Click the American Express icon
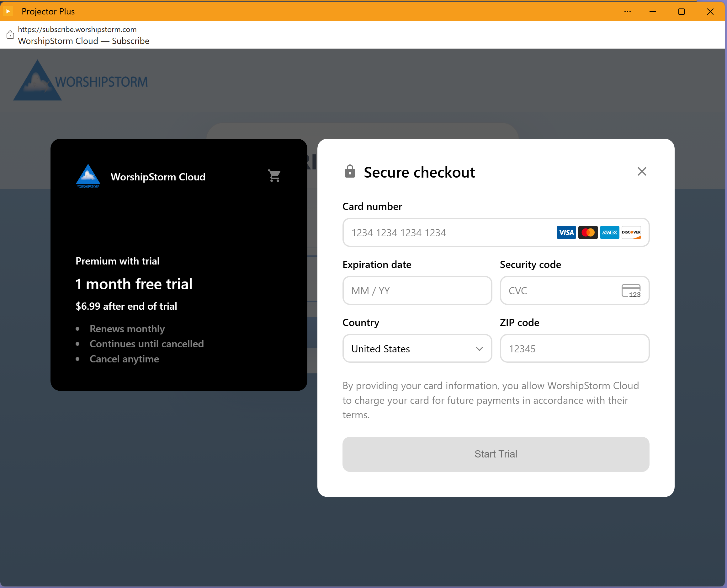This screenshot has width=727, height=588. tap(609, 233)
